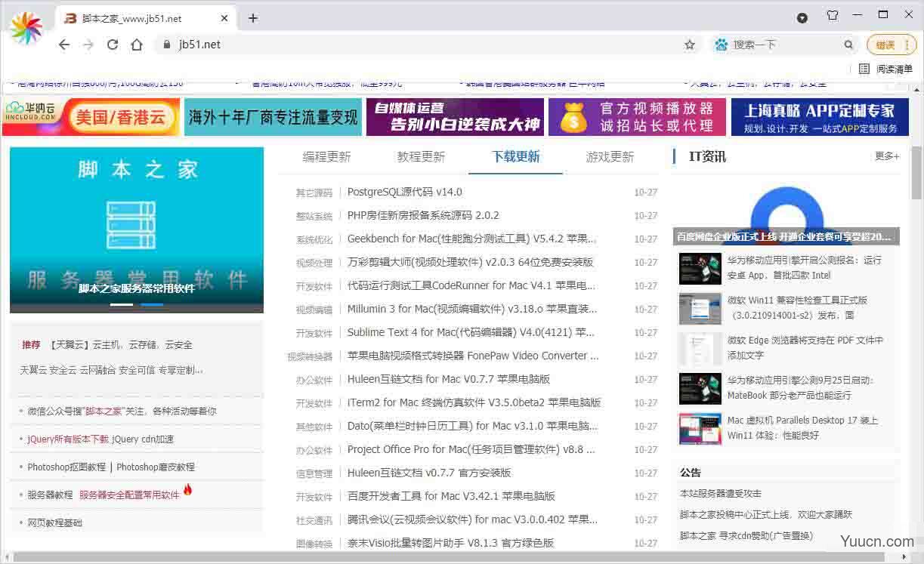Open 网页教程基础 link

[x=54, y=522]
